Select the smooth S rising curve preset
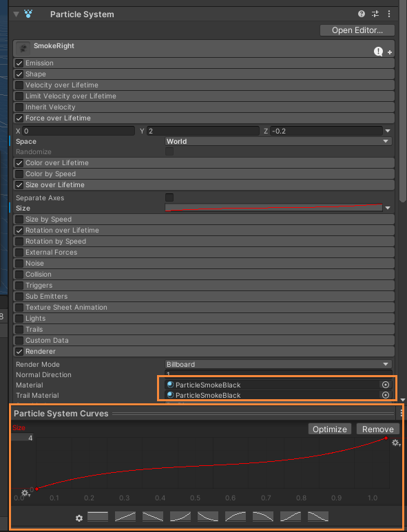This screenshot has width=407, height=532. click(x=290, y=516)
